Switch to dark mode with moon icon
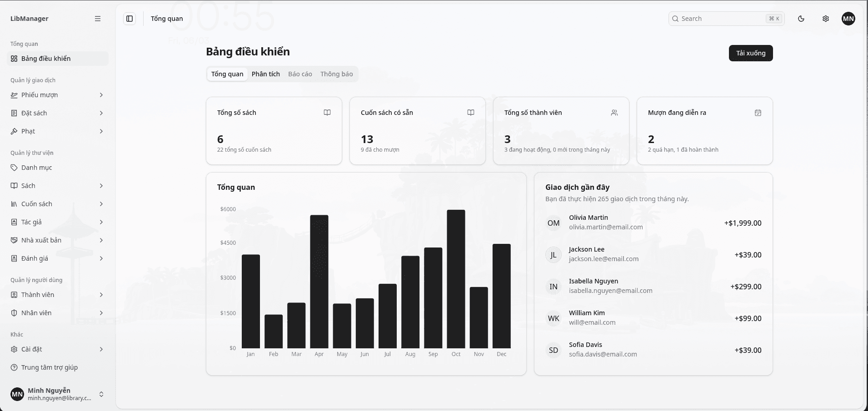The height and width of the screenshot is (411, 868). [801, 19]
